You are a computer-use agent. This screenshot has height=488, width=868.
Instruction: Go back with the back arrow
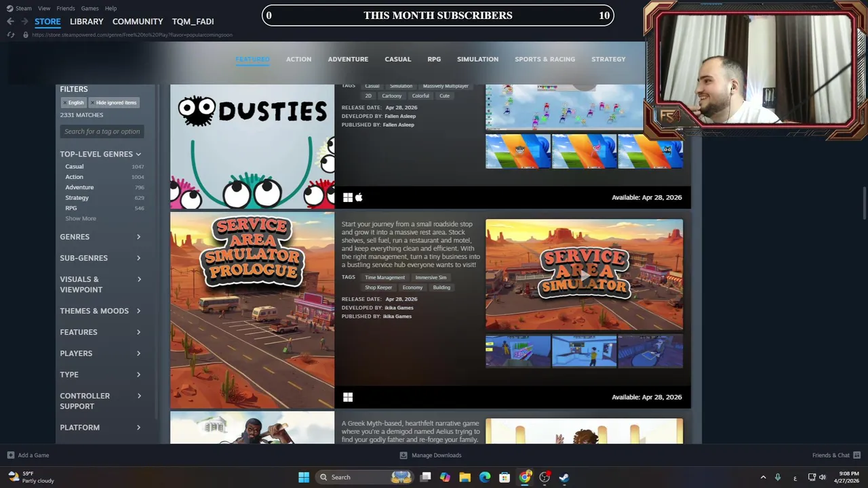point(10,22)
